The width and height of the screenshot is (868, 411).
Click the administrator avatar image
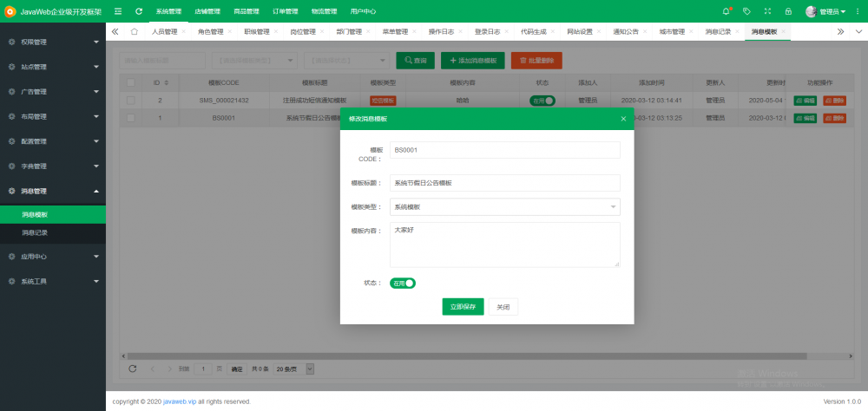tap(811, 11)
